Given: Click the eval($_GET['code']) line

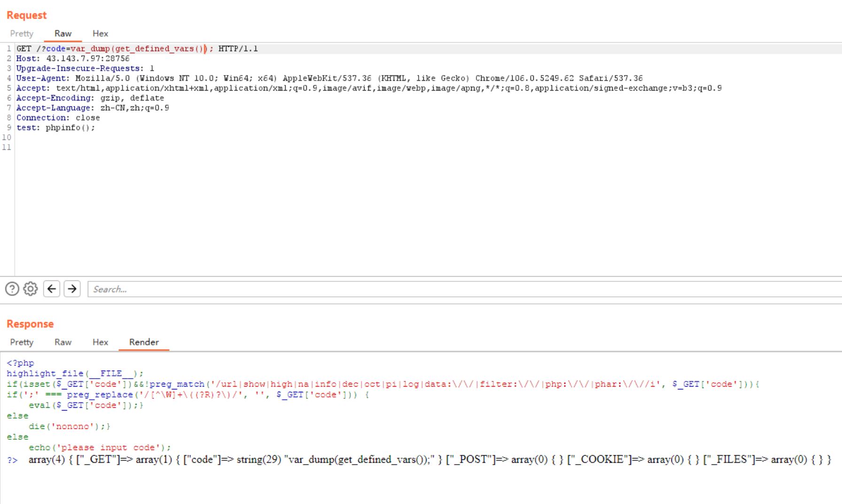Looking at the screenshot, I should coord(86,405).
